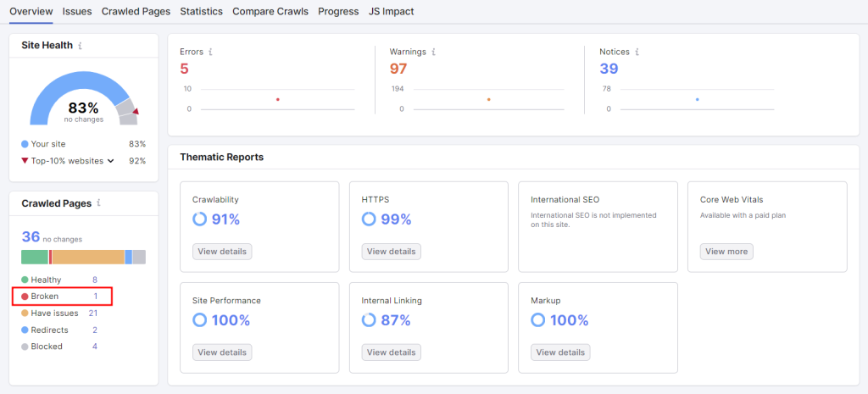Screen dimensions: 868x394
Task: Click the orange Have issues bar segment
Action: [x=88, y=257]
